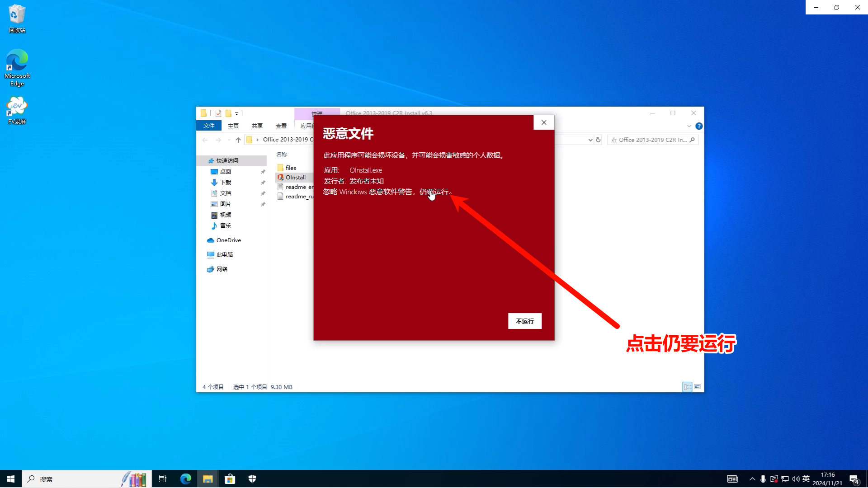Close the 恶意文件 warning dialog
868x488 pixels.
pyautogui.click(x=544, y=122)
